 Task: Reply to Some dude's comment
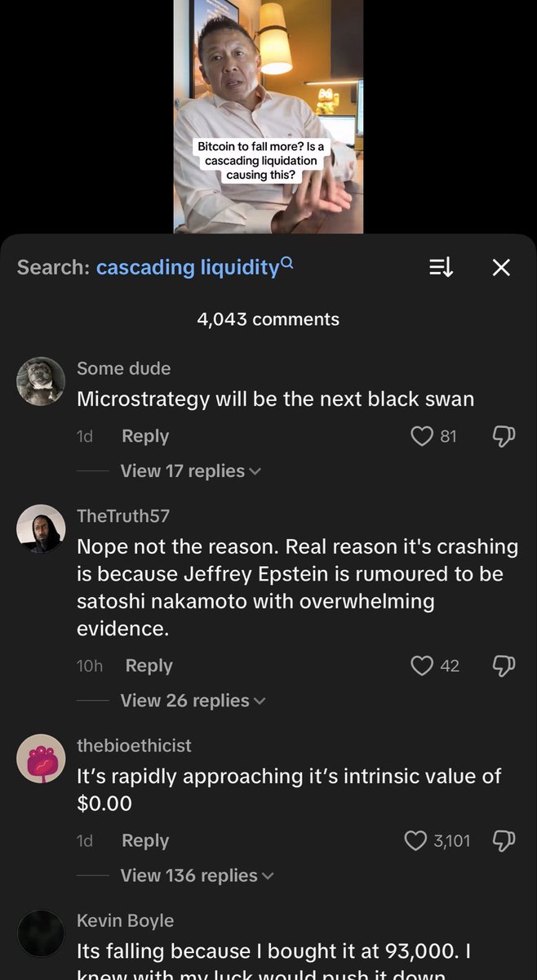point(145,437)
